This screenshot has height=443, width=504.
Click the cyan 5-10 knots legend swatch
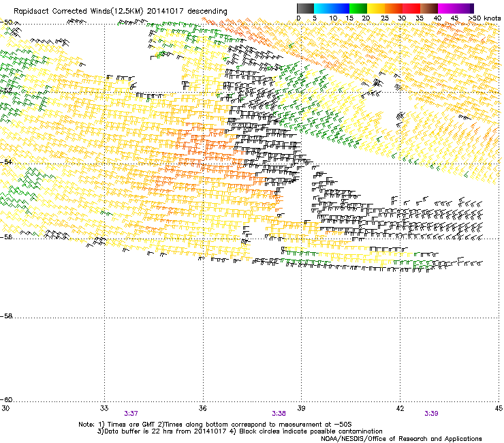coord(323,8)
